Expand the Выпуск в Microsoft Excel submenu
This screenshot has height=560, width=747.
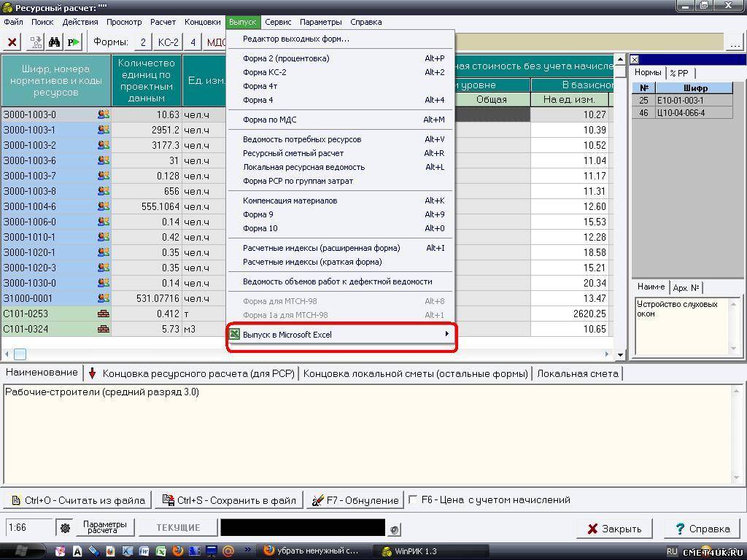[341, 335]
